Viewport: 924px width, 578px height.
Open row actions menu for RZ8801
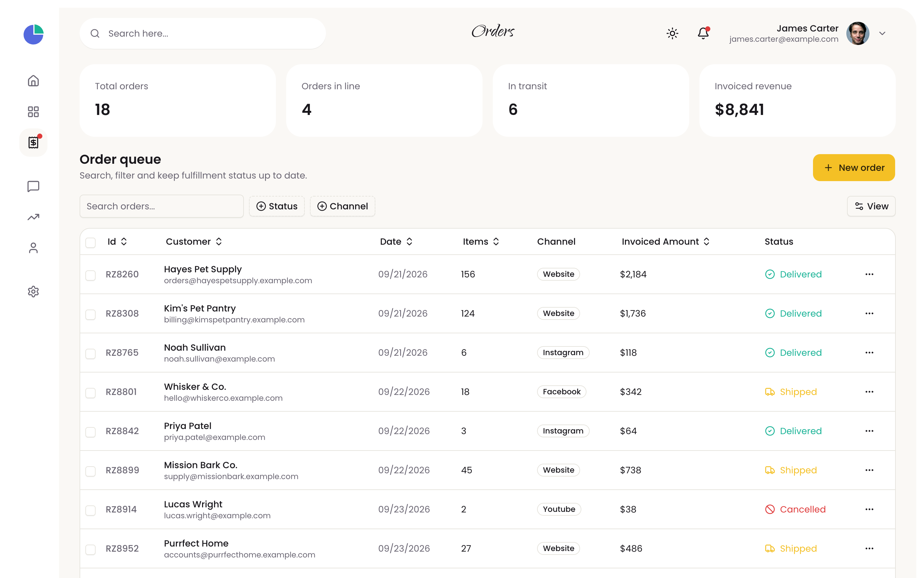coord(869,392)
